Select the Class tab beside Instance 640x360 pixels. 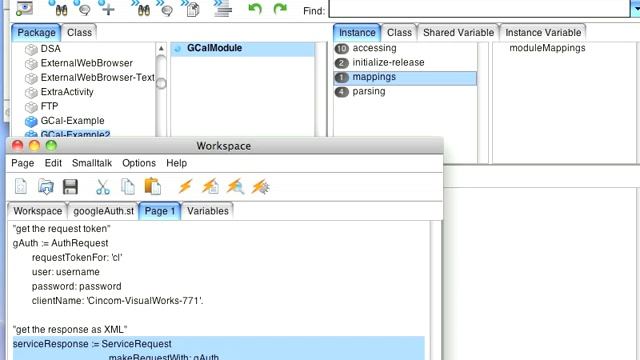point(399,33)
